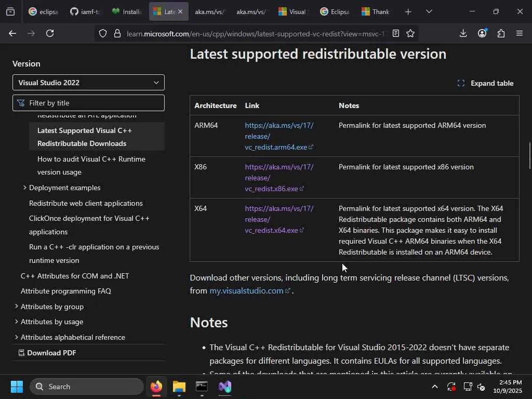Show the list of all browser tabs
532x399 pixels.
[429, 11]
